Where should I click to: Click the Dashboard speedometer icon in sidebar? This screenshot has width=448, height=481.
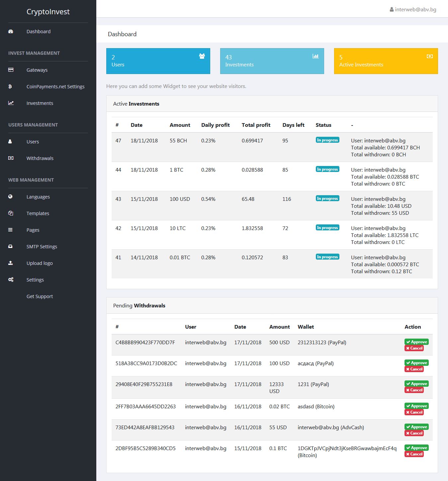[11, 32]
